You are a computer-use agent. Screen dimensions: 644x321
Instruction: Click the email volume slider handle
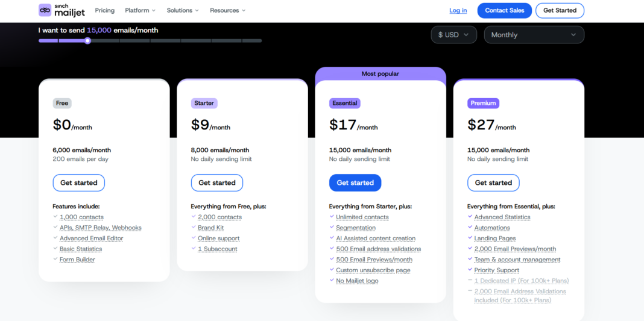point(87,40)
